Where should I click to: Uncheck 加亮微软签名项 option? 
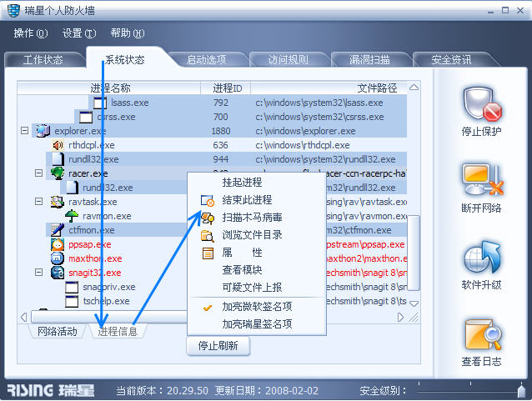click(257, 307)
